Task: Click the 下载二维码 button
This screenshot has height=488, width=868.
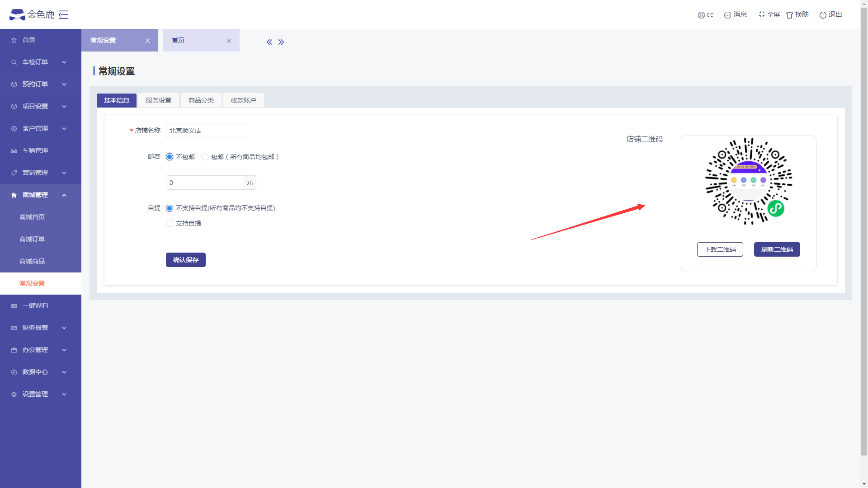Action: (720, 249)
